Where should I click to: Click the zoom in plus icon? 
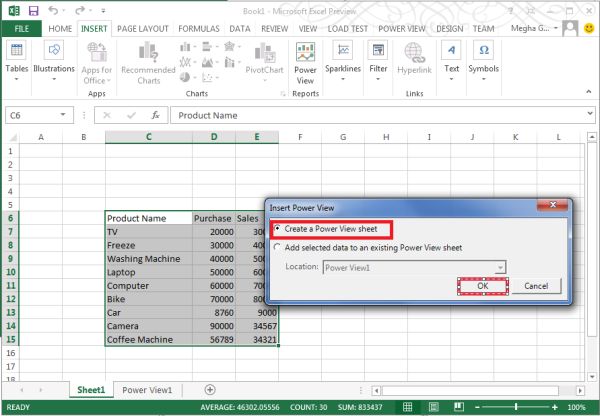click(555, 407)
